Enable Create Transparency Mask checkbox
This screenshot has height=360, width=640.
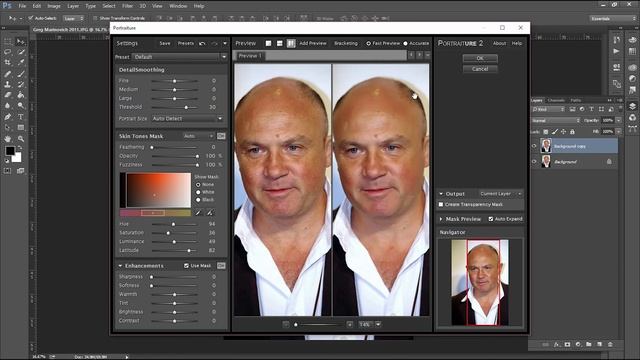441,204
